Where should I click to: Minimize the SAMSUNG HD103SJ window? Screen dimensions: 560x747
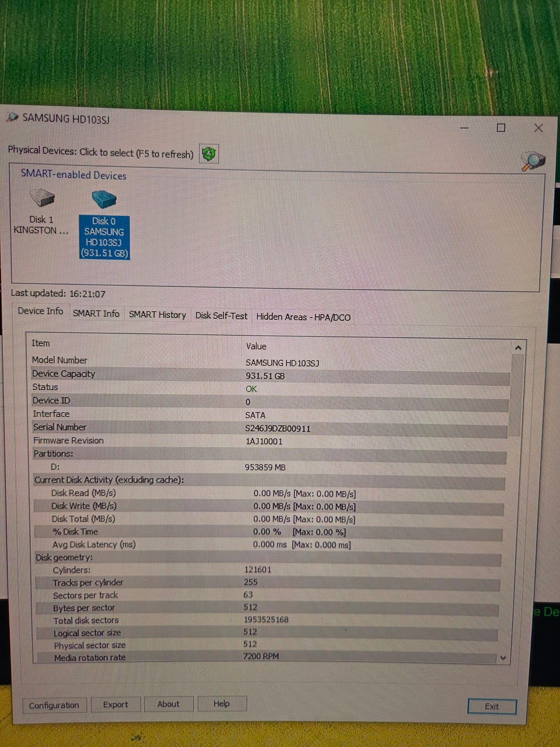pos(464,127)
